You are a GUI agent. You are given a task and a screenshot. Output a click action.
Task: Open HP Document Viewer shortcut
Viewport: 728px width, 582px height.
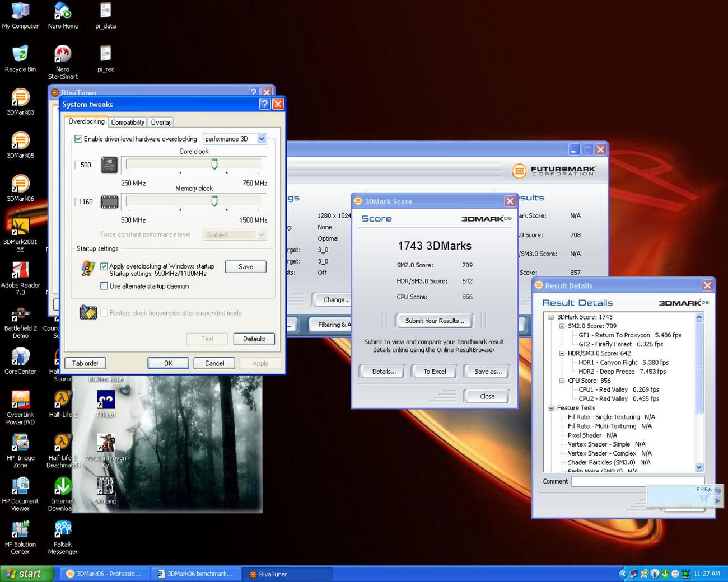pyautogui.click(x=20, y=494)
